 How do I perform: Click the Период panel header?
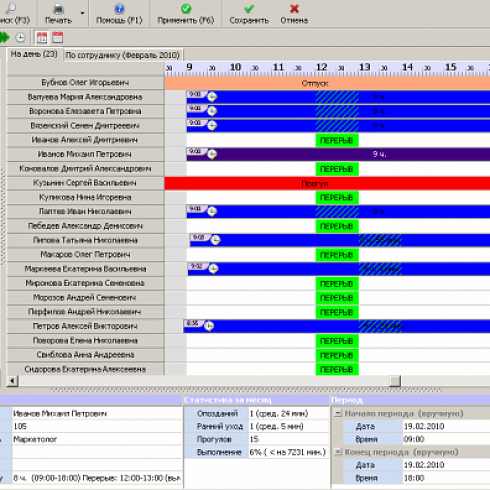[411, 400]
